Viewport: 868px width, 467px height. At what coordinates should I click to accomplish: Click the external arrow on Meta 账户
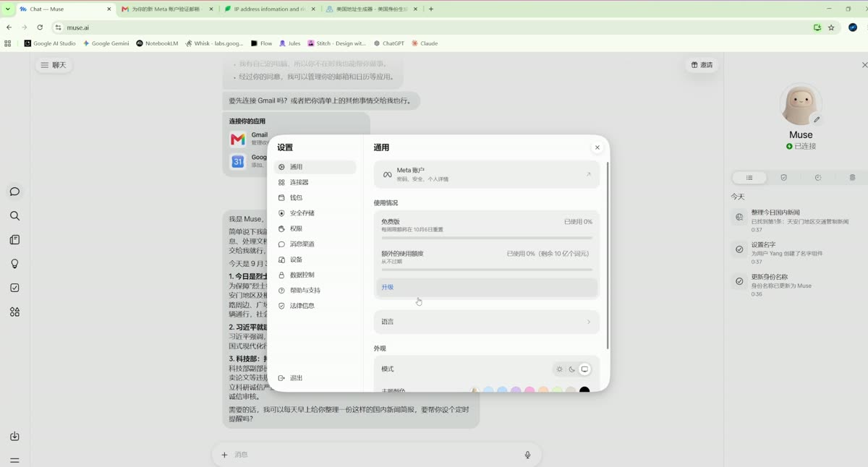pyautogui.click(x=588, y=174)
